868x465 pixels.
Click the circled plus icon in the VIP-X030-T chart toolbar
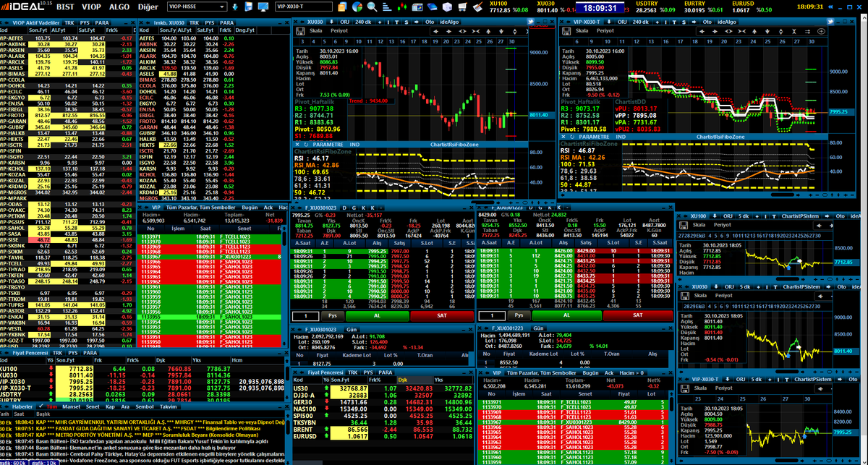[x=821, y=31]
